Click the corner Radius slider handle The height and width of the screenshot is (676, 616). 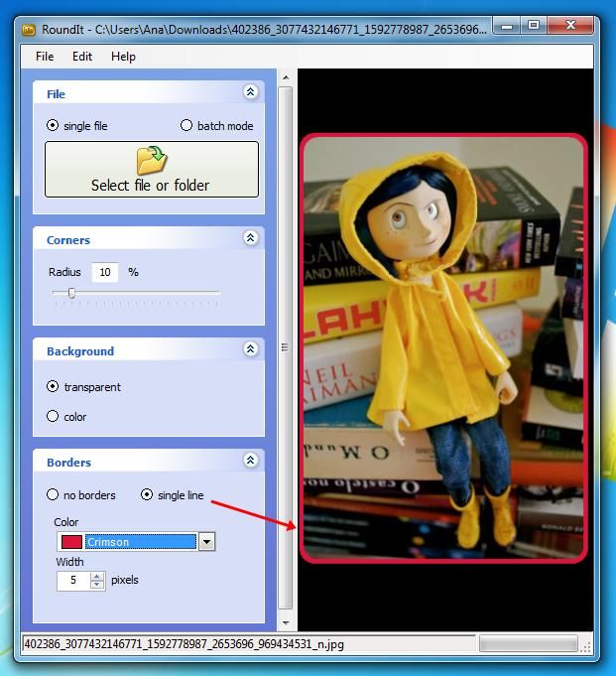click(71, 293)
